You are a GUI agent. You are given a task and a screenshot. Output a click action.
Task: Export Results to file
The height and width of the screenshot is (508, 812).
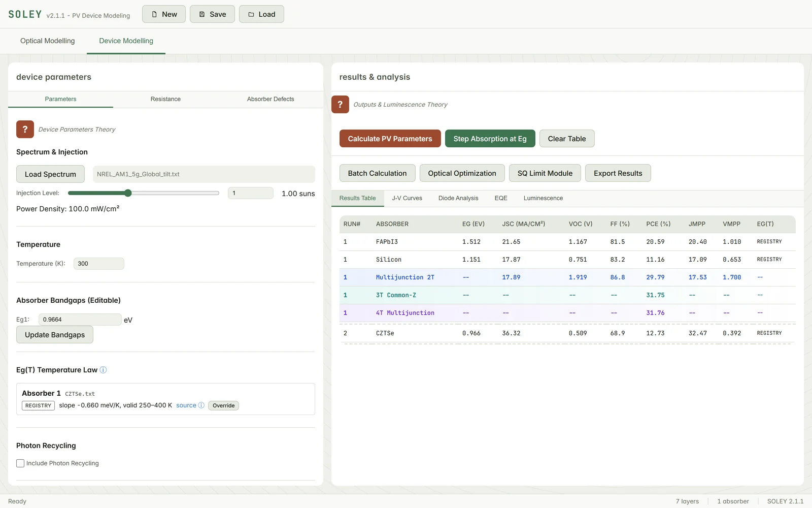(x=618, y=173)
